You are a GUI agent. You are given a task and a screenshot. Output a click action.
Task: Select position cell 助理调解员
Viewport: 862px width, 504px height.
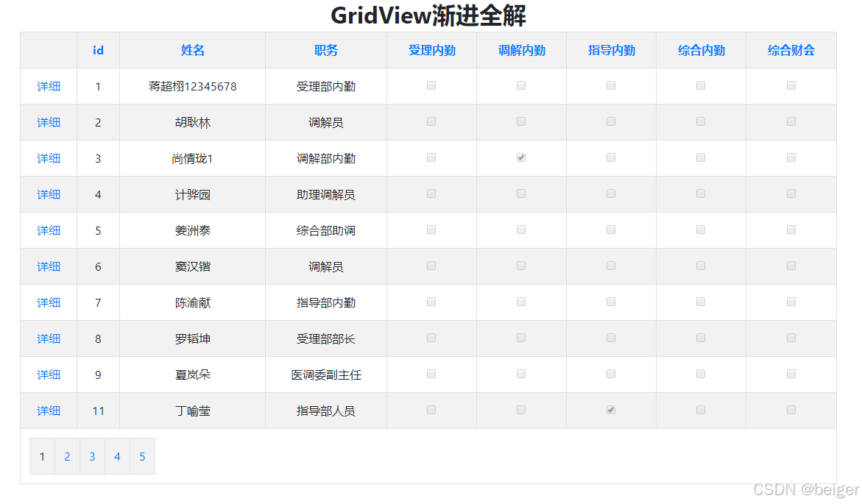tap(326, 194)
